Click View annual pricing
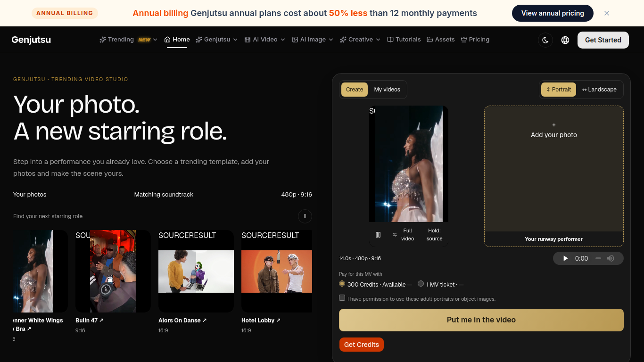This screenshot has width=644, height=362. coord(553,13)
